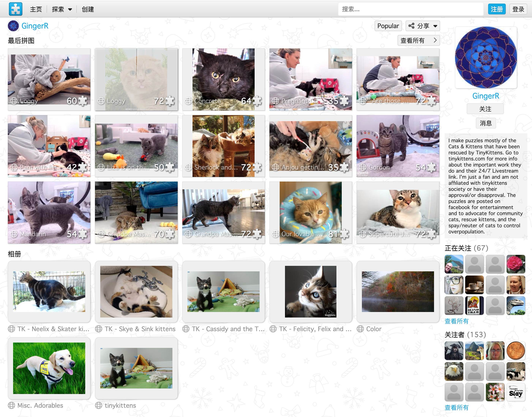
Task: Open GingerR username link at top left
Action: pyautogui.click(x=35, y=26)
